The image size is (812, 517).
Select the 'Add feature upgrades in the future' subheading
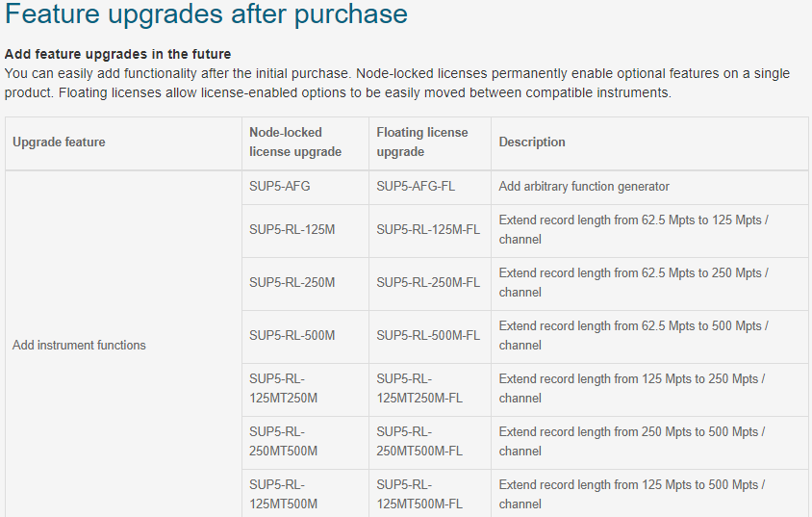(x=117, y=54)
